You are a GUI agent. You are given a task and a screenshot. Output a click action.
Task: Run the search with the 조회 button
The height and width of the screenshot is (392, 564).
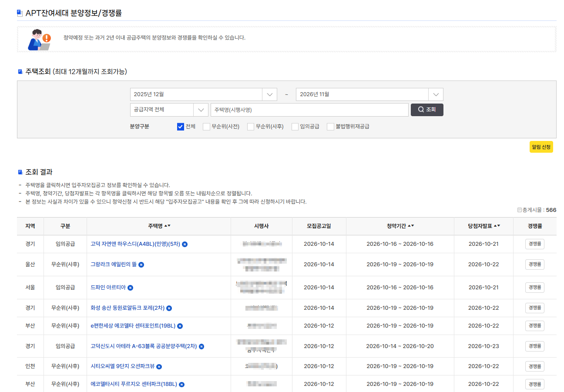coord(427,110)
